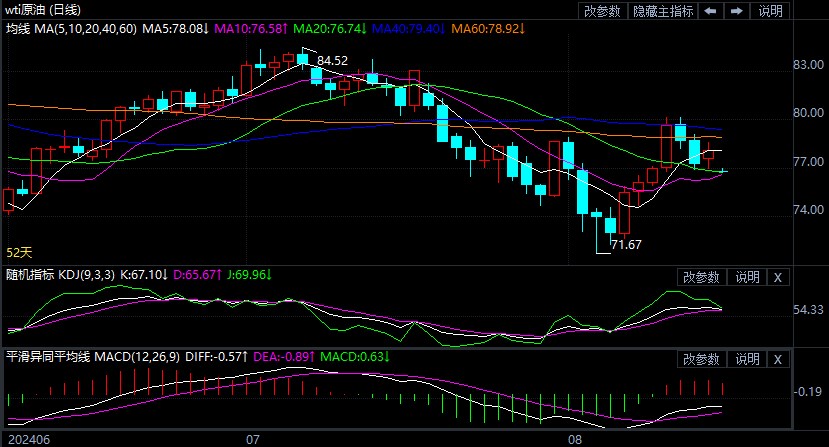829x447 pixels.
Task: Click the magenta MA10:76.58 legend value
Action: (x=249, y=29)
